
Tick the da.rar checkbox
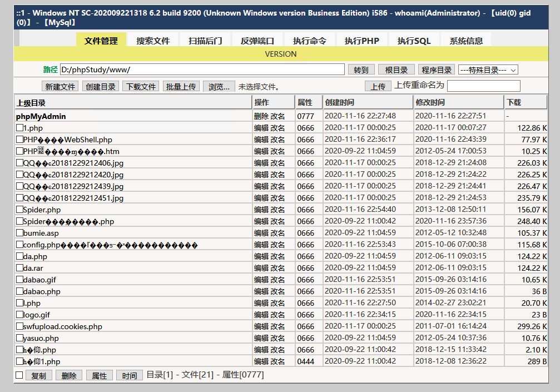19,268
